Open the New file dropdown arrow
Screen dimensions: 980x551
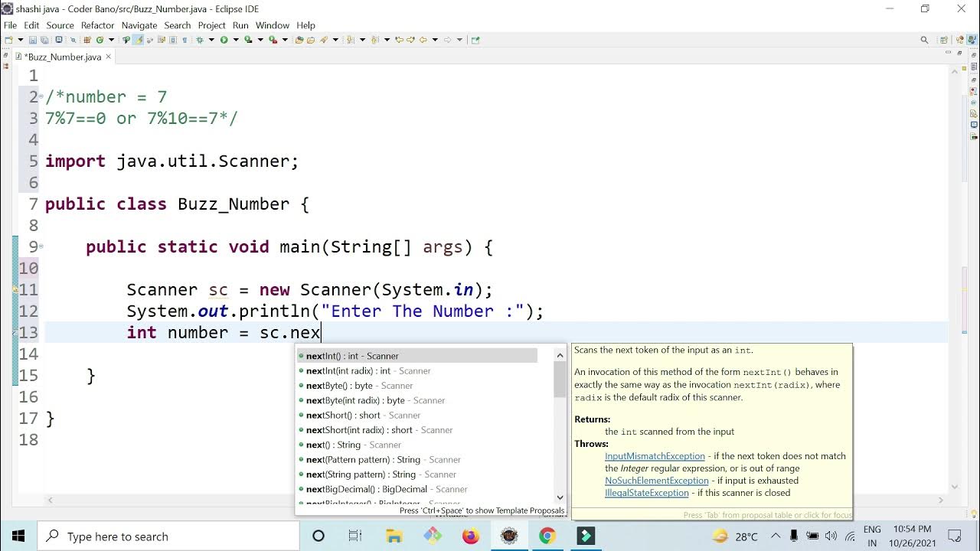(21, 40)
